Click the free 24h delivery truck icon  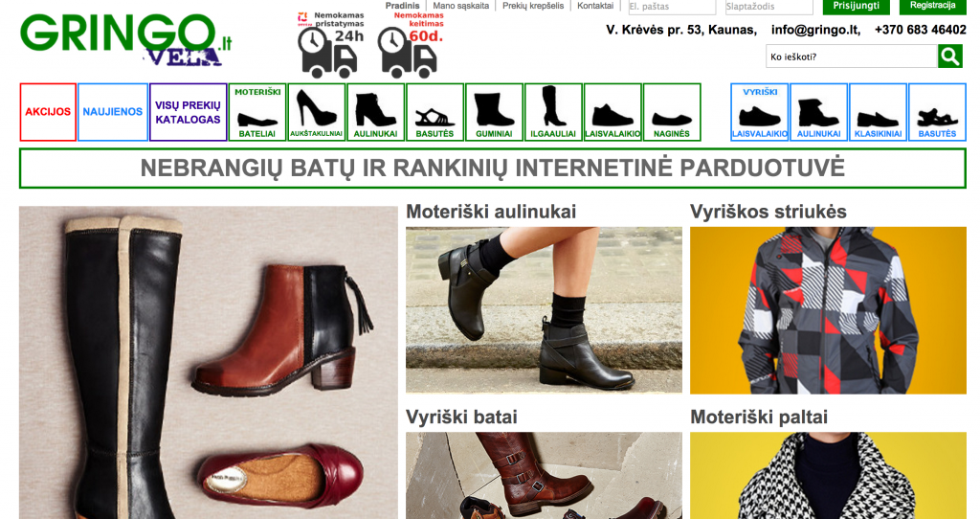point(329,45)
